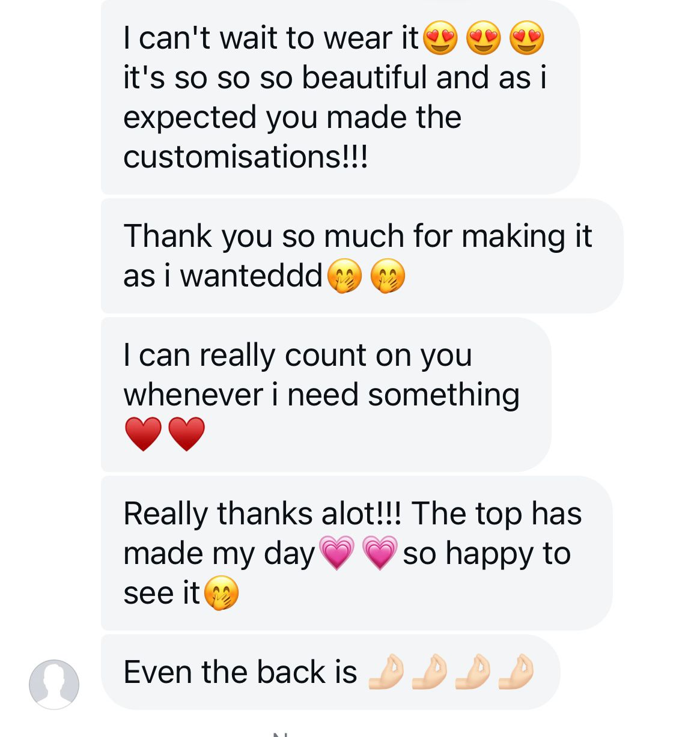Tap first heart-eyes emoji after 'wear it'

click(440, 38)
